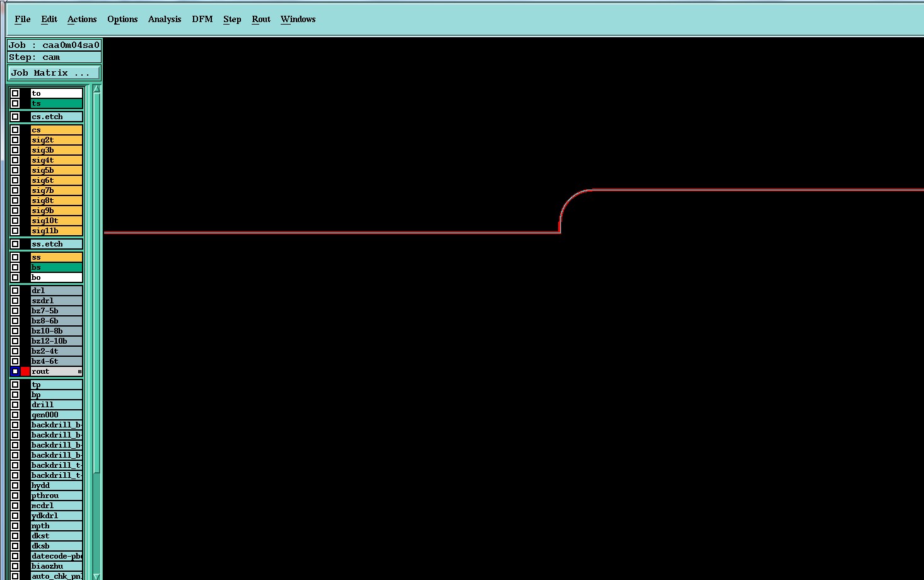The image size is (924, 580).
Task: Select the datecode-pbc layer name
Action: tap(57, 556)
